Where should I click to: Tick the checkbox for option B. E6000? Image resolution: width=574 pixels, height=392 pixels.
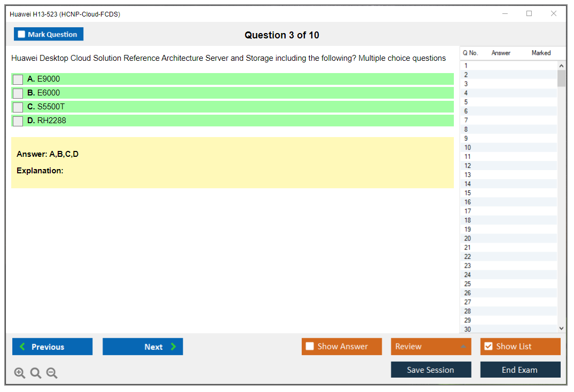(18, 93)
